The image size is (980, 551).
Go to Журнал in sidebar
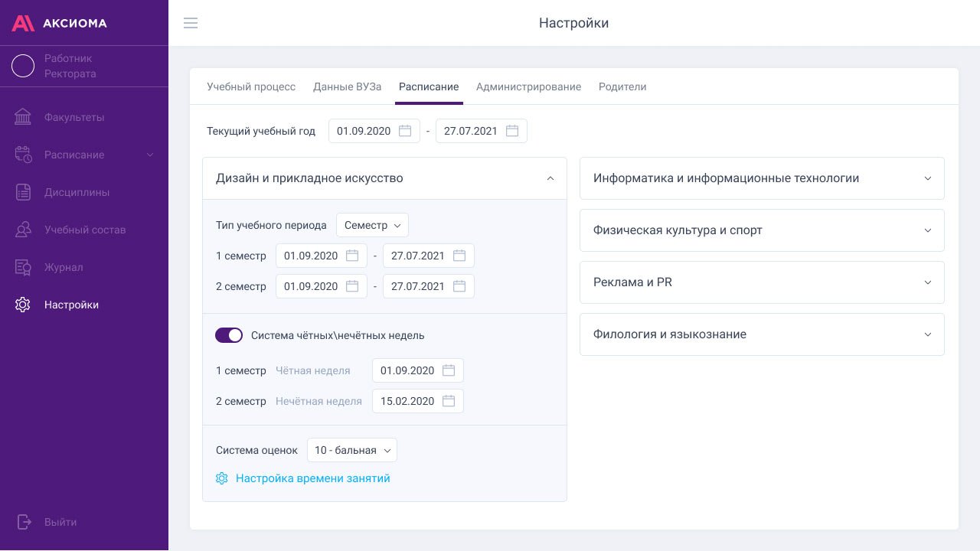pos(63,267)
